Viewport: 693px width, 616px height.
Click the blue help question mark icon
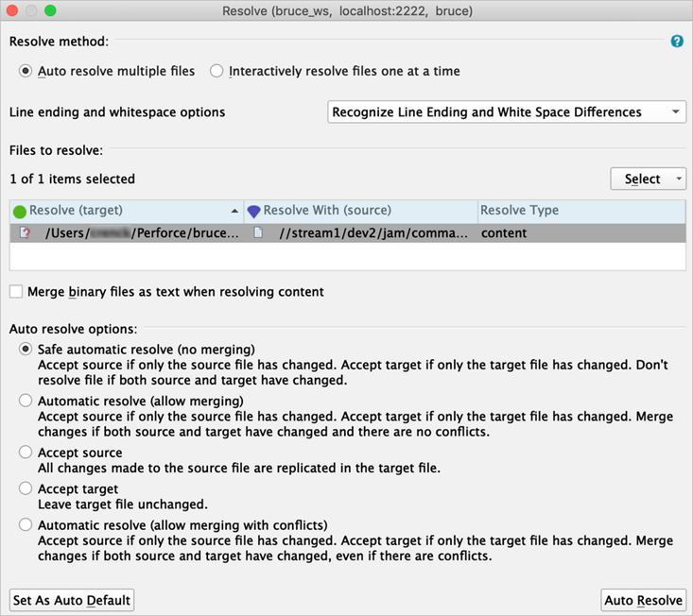tap(677, 42)
